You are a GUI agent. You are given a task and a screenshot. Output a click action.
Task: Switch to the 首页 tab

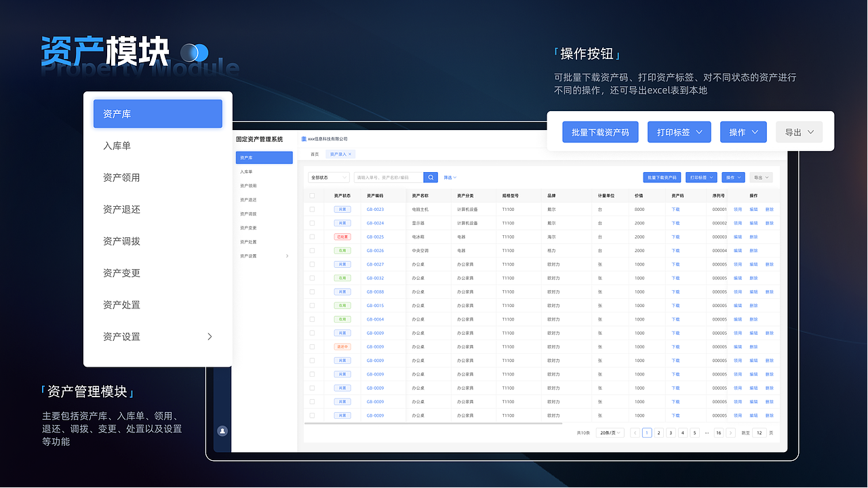(x=315, y=155)
